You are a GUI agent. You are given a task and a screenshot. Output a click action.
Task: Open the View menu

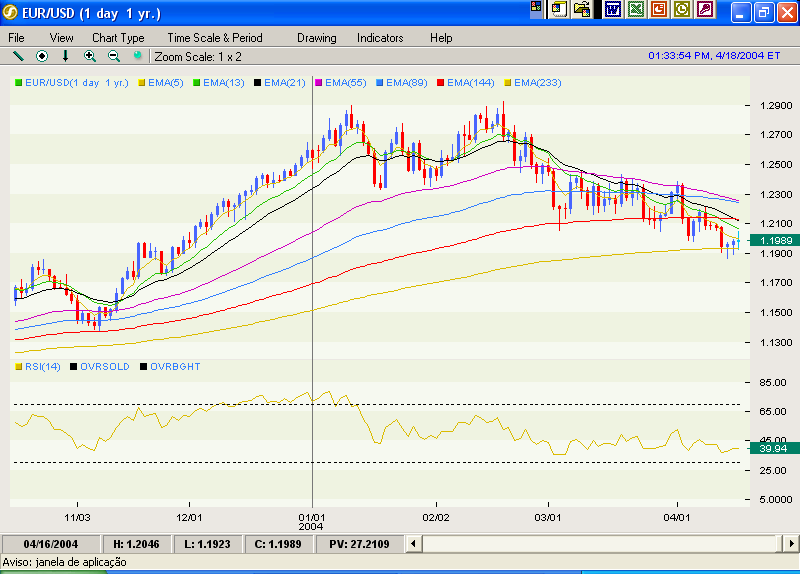(x=61, y=38)
